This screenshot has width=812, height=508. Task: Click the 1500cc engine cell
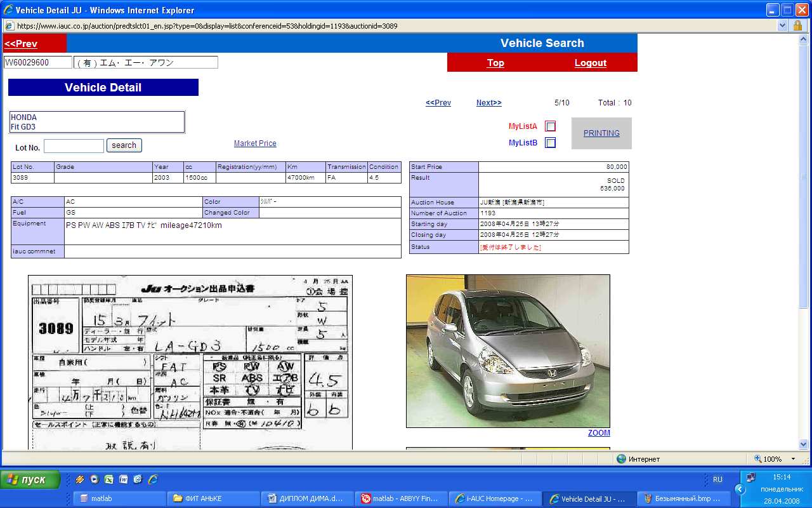(x=199, y=178)
